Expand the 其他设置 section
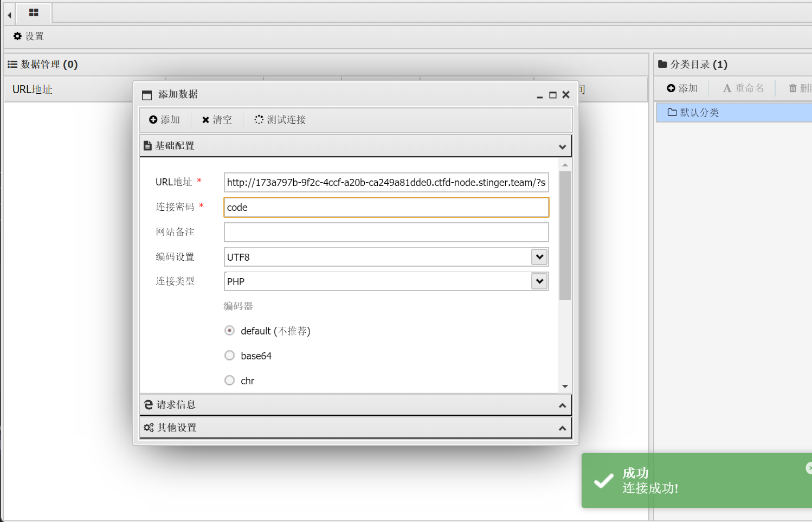The height and width of the screenshot is (522, 812). click(355, 428)
